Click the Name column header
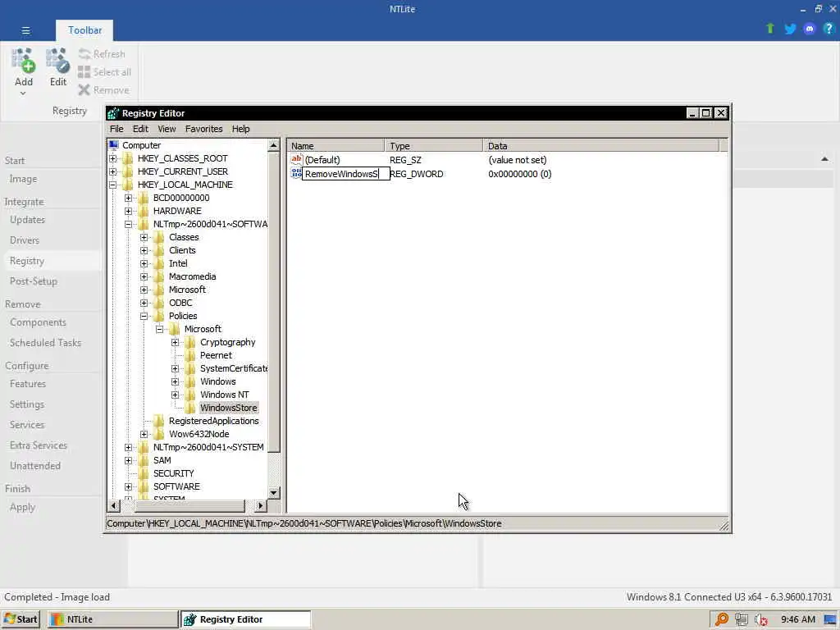The width and height of the screenshot is (840, 630). coord(336,146)
